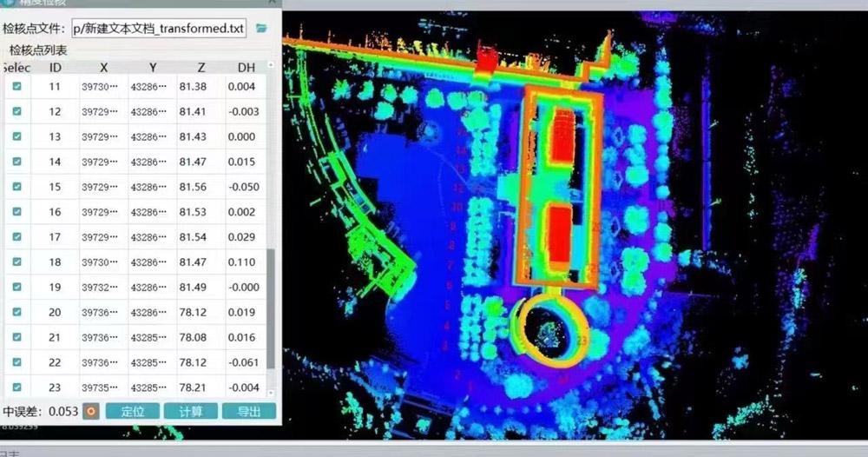Click the checkpoint file path input field
The width and height of the screenshot is (868, 457).
(160, 29)
